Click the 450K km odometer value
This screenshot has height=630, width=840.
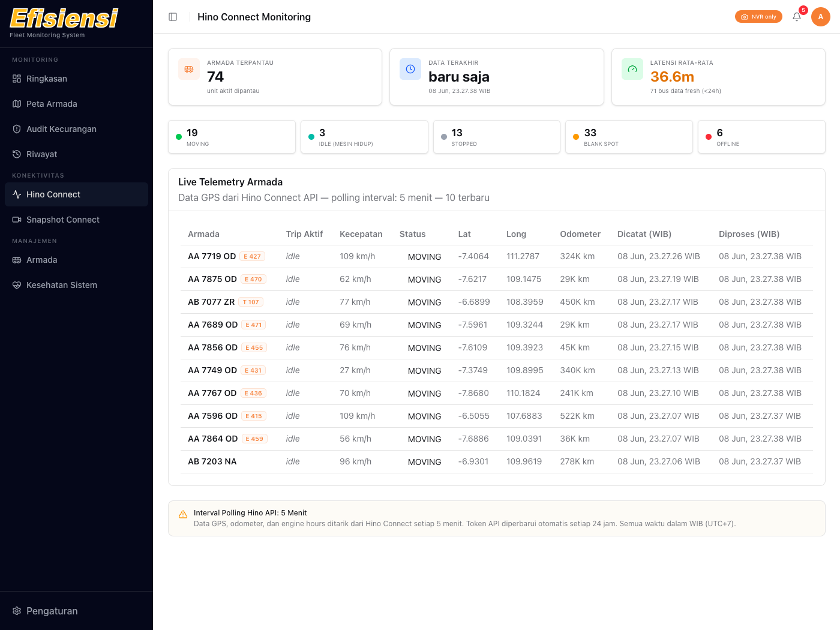click(x=578, y=302)
